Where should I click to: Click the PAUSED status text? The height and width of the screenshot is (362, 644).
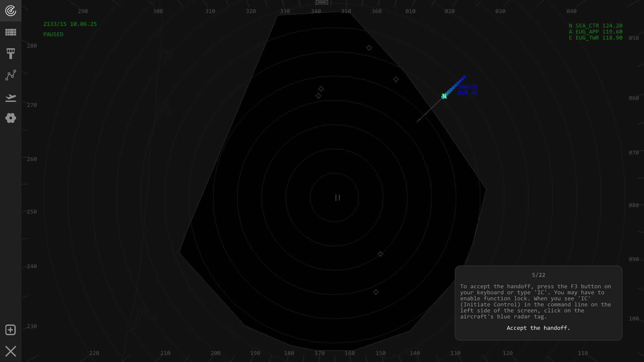53,35
